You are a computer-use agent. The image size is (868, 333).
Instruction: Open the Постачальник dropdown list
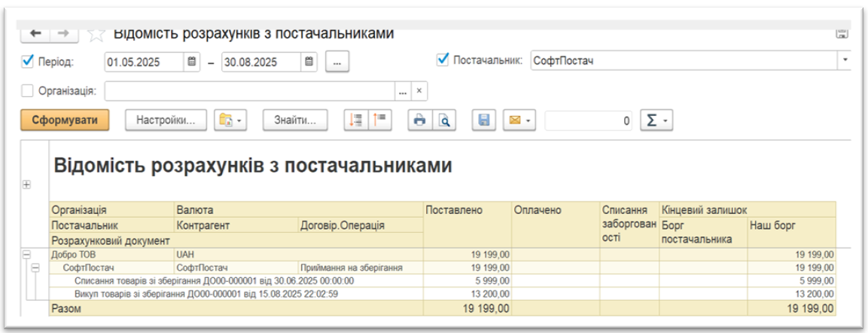845,60
